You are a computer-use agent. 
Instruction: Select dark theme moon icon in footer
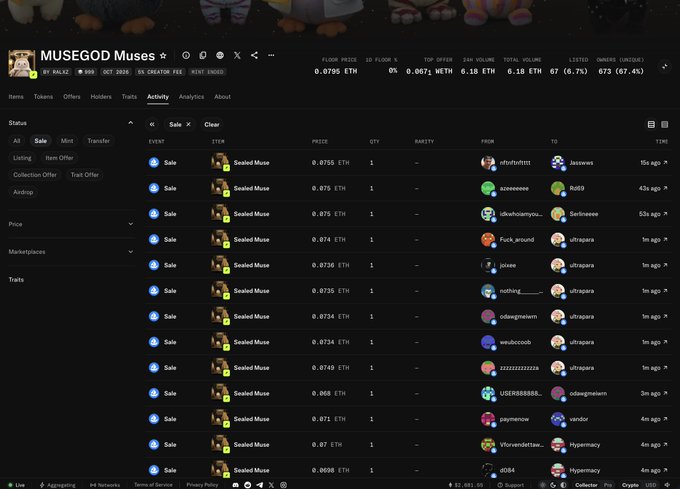553,485
